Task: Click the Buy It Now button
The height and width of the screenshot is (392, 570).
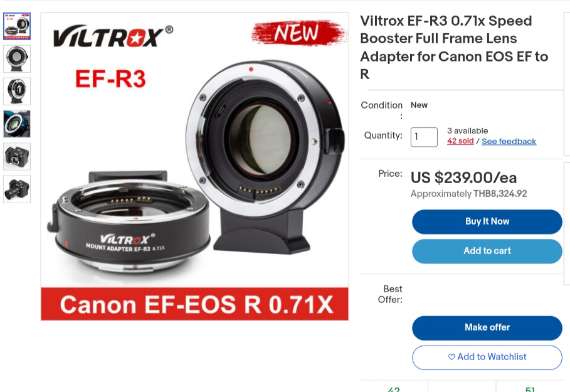Action: tap(487, 222)
